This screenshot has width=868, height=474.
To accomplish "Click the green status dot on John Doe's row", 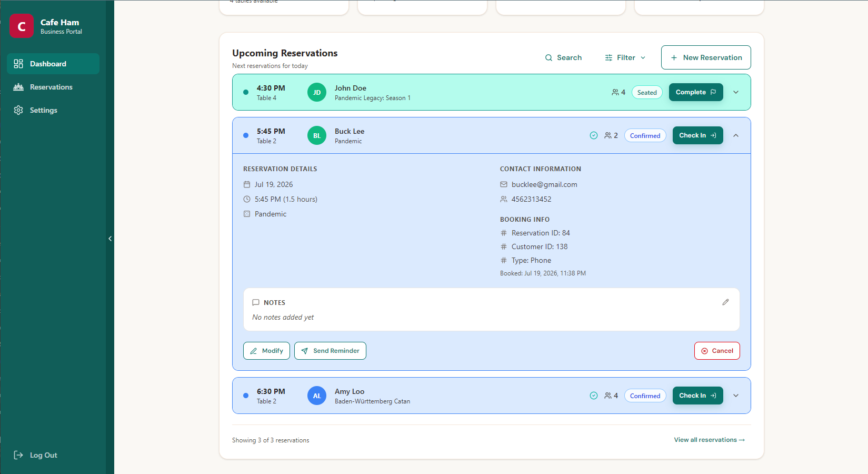I will 246,92.
